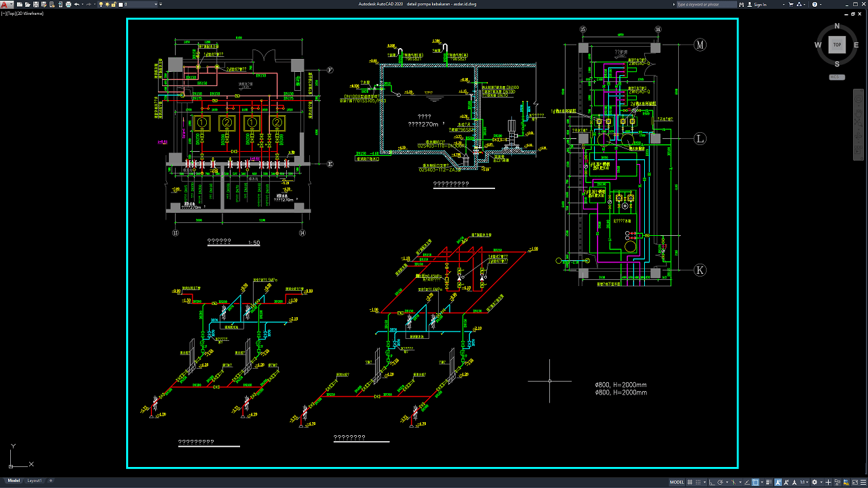The height and width of the screenshot is (488, 868).
Task: Select the Model tab
Action: pyautogui.click(x=14, y=481)
